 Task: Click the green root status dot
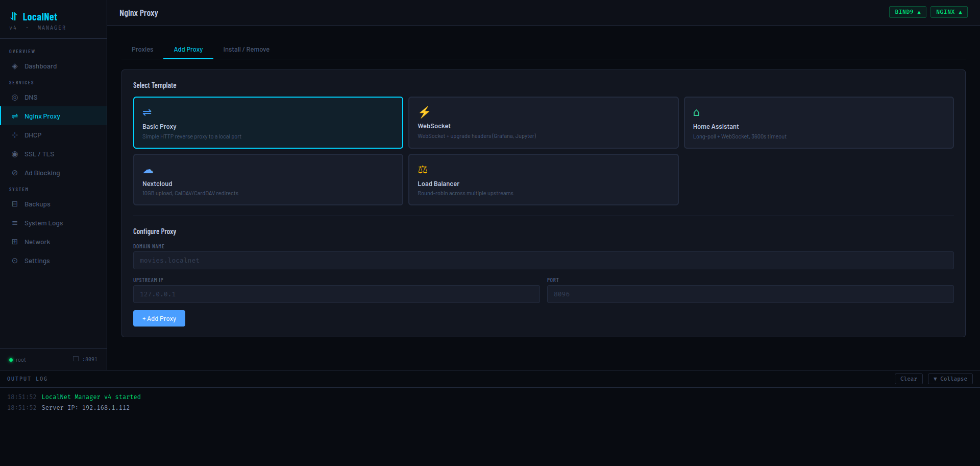point(11,360)
